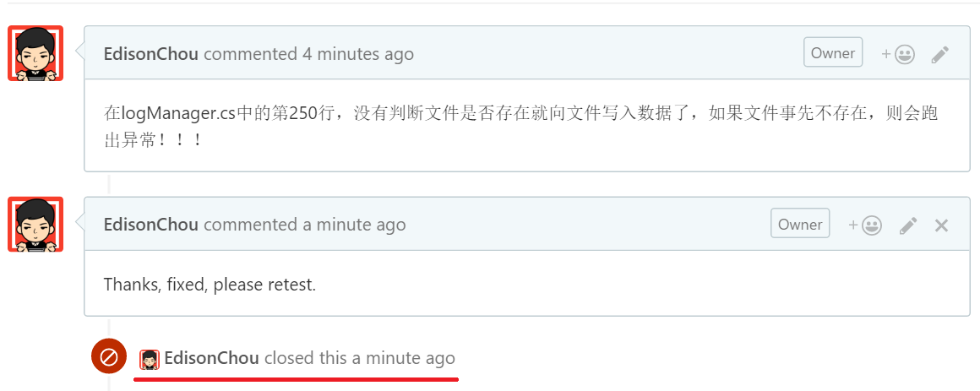This screenshot has width=980, height=391.
Task: Open EdisonChou profile in the closed event line
Action: tap(211, 358)
